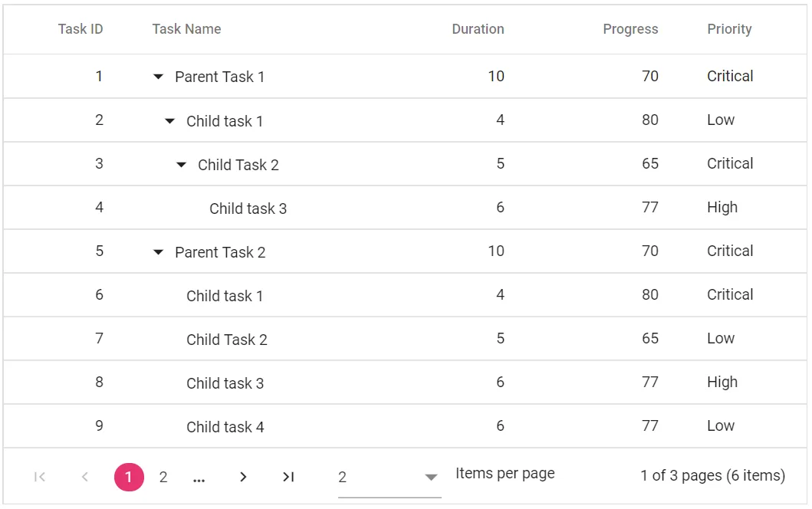Collapse Child Task 2 with duration 5
The height and width of the screenshot is (509, 812).
(x=181, y=164)
